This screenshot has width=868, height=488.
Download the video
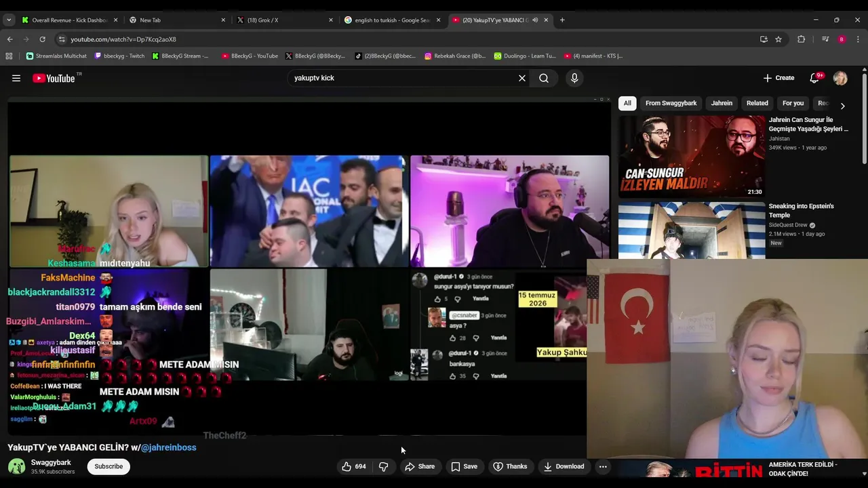[x=564, y=466]
